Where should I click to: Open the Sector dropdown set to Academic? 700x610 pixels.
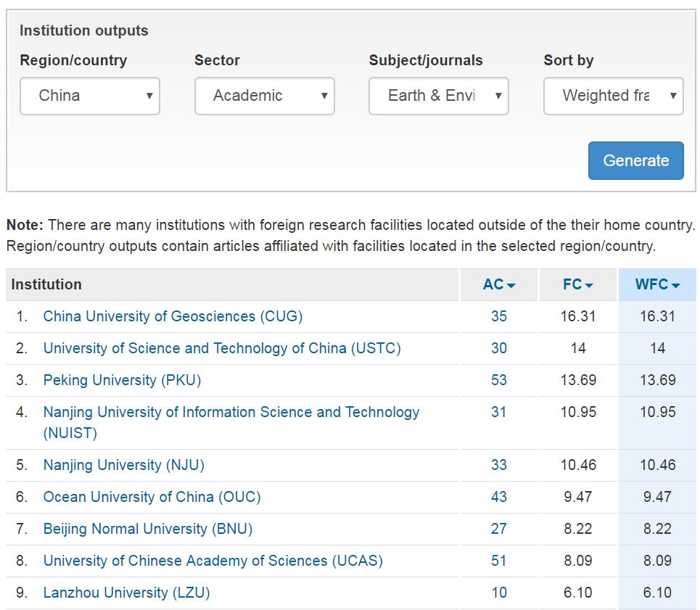point(264,96)
